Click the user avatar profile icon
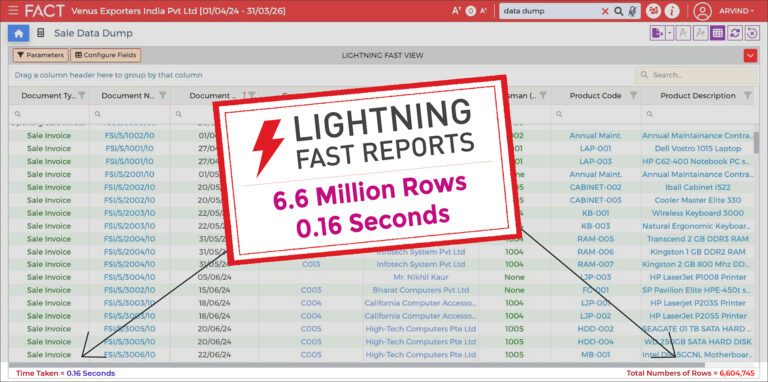Viewport: 768px width, 382px height. [702, 11]
